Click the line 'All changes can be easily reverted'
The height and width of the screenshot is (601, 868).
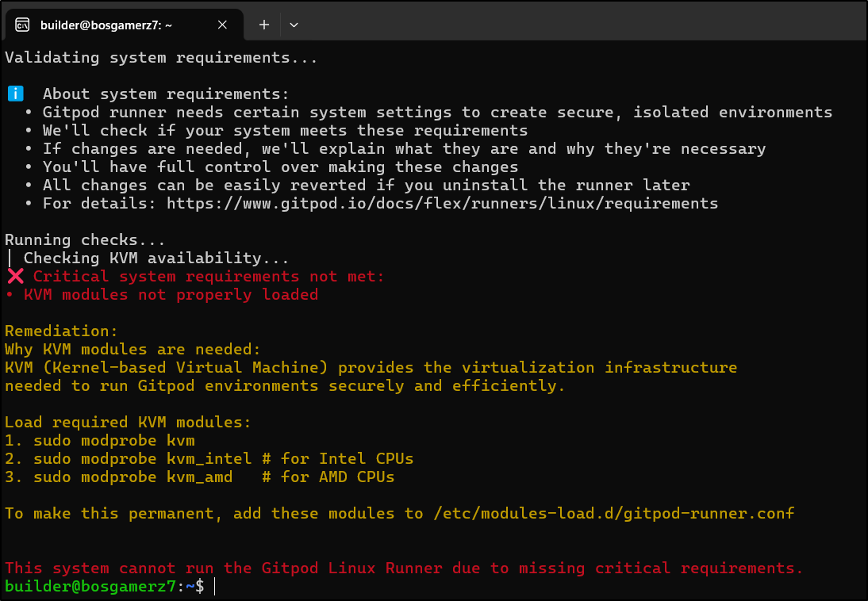point(366,186)
